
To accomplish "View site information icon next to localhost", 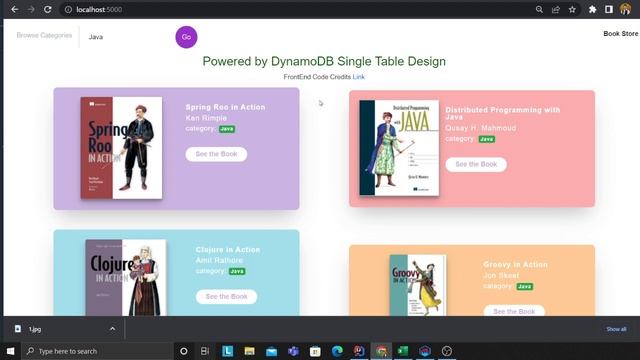I will 68,9.
